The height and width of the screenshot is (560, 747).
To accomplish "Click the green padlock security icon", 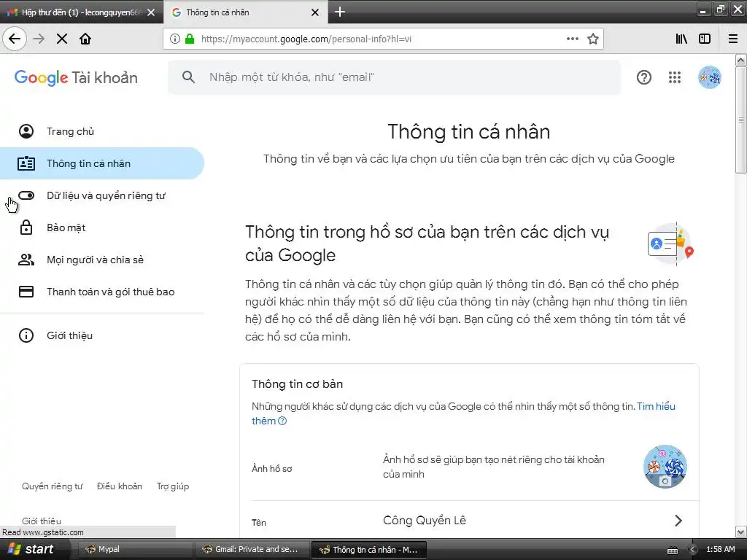I will pyautogui.click(x=190, y=39).
